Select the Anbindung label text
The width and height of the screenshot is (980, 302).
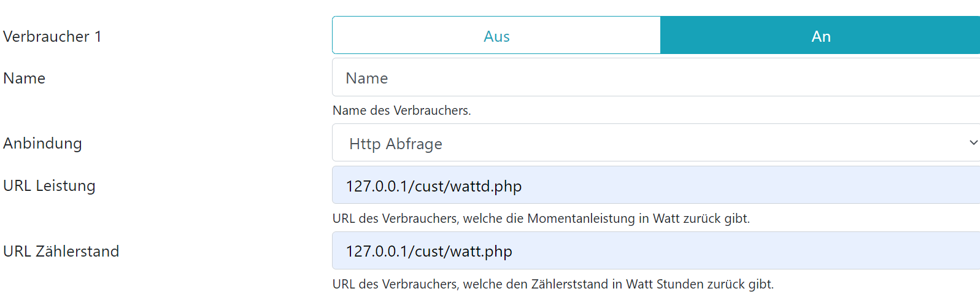point(42,144)
